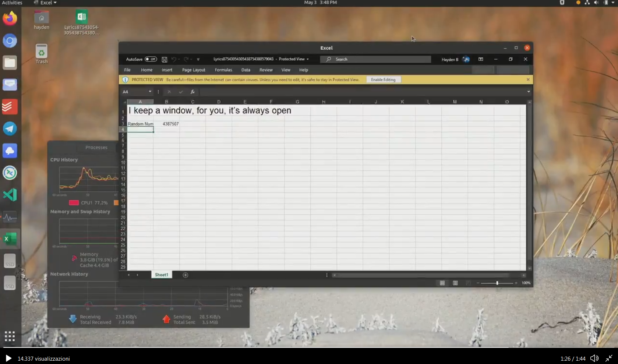618x364 pixels.
Task: Dismiss the Protected View warning banner
Action: pos(528,79)
